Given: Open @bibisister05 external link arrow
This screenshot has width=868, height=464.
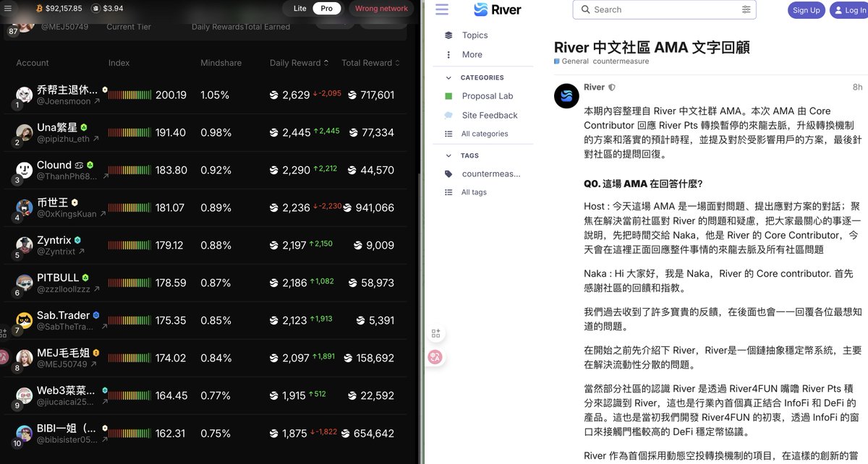Looking at the screenshot, I should pyautogui.click(x=104, y=439).
